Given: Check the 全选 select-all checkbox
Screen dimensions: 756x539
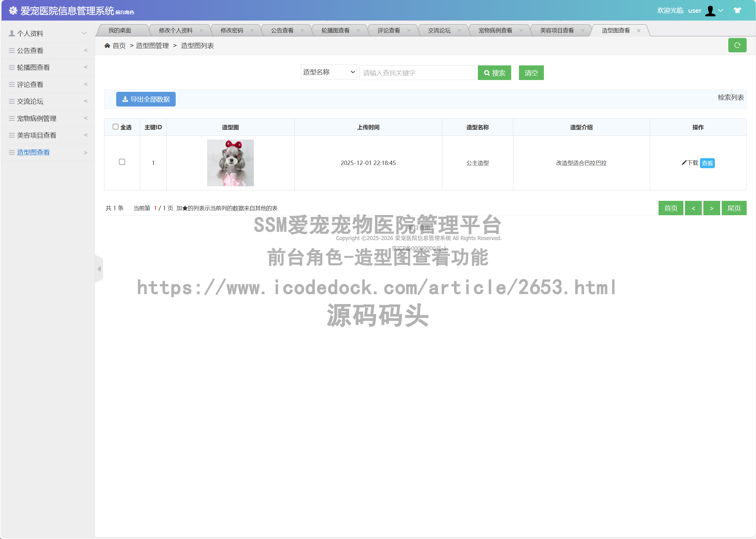Looking at the screenshot, I should [116, 126].
